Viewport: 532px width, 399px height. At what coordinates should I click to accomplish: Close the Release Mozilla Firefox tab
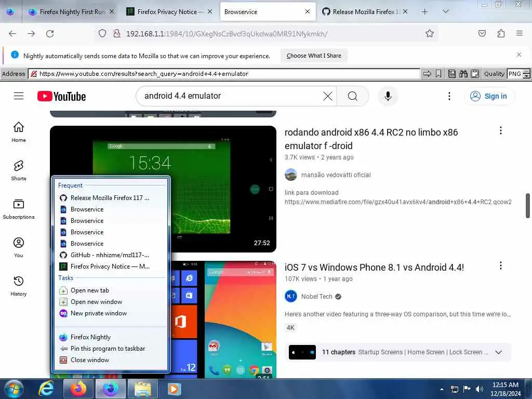[x=405, y=11]
